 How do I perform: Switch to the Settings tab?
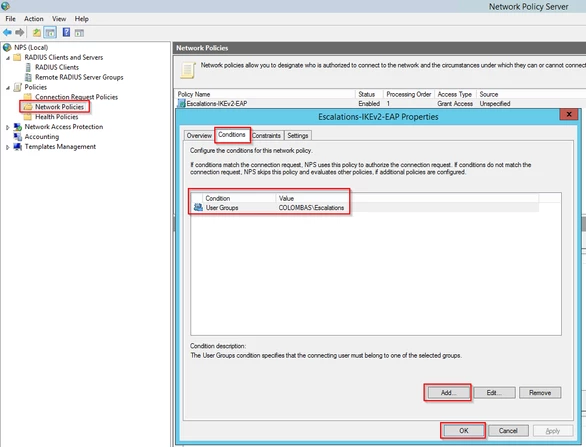(x=298, y=135)
